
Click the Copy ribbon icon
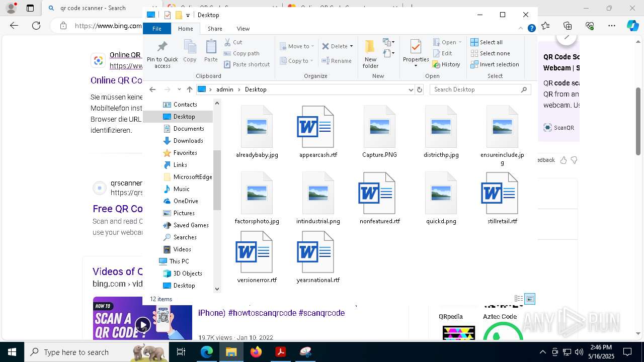[190, 51]
